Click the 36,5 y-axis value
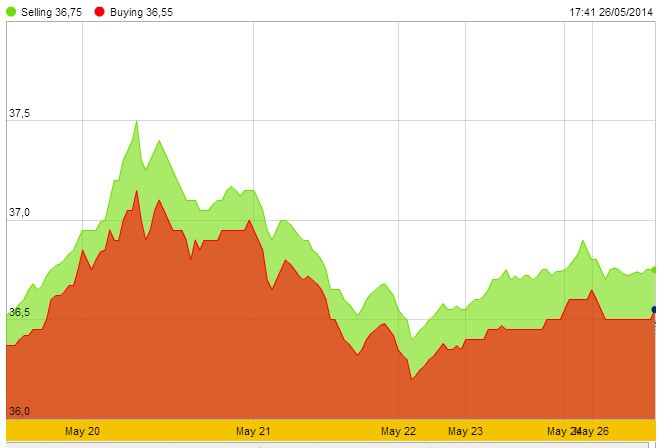661x448 pixels. tap(19, 312)
